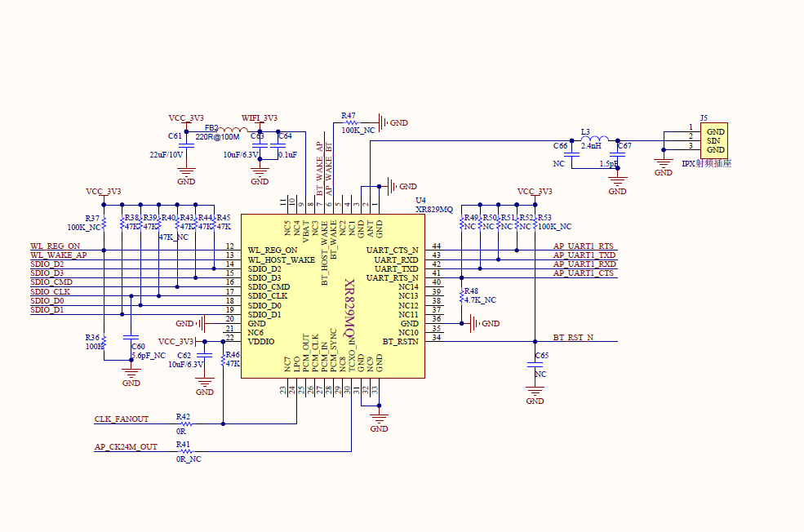Screen dimensions: 804x532
Task: Click the R53 resistor designator
Action: pos(544,217)
